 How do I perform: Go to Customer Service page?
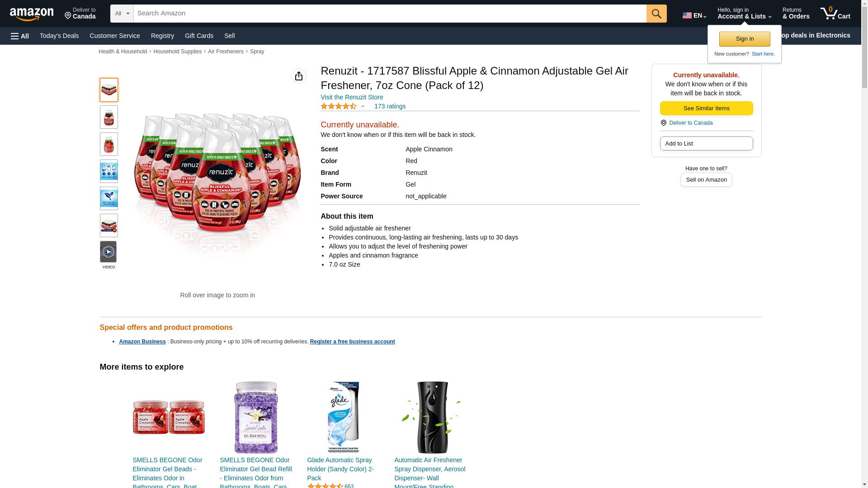point(115,36)
